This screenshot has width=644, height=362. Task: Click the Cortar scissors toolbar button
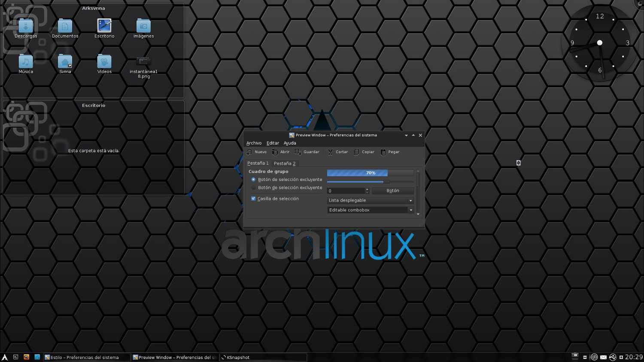(x=337, y=152)
